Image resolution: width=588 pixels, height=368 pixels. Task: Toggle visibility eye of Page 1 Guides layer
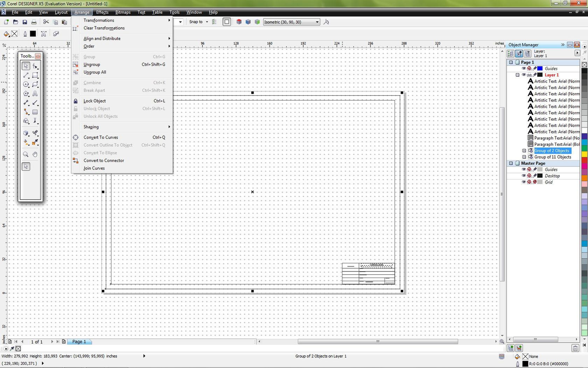524,69
